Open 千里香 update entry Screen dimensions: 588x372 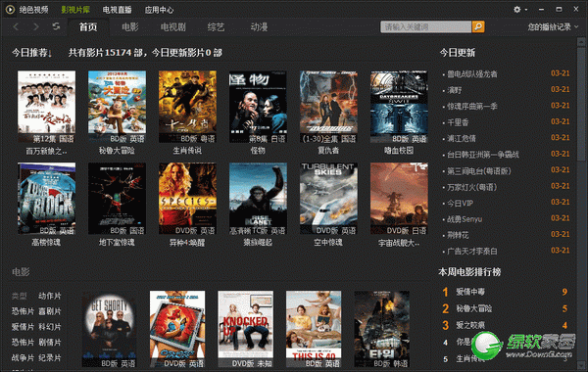458,122
